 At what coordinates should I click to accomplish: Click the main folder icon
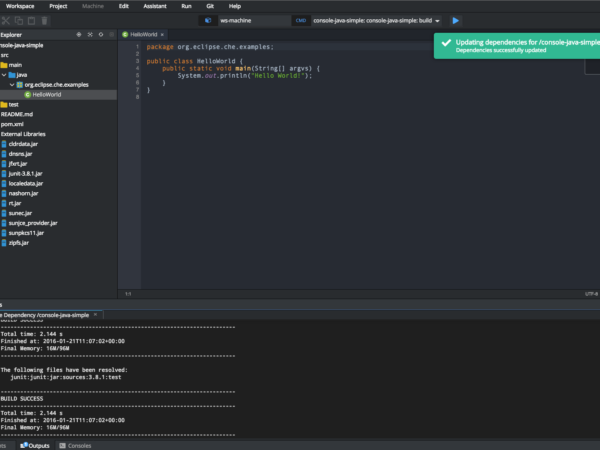click(x=4, y=65)
